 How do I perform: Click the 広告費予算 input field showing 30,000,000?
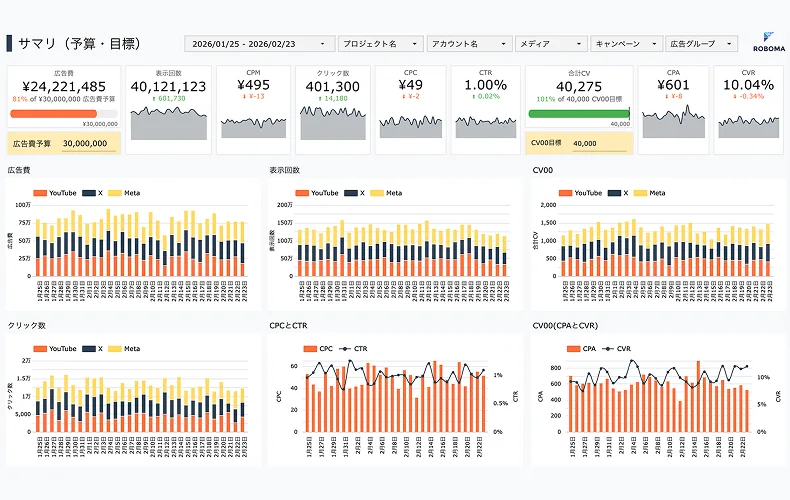point(85,144)
